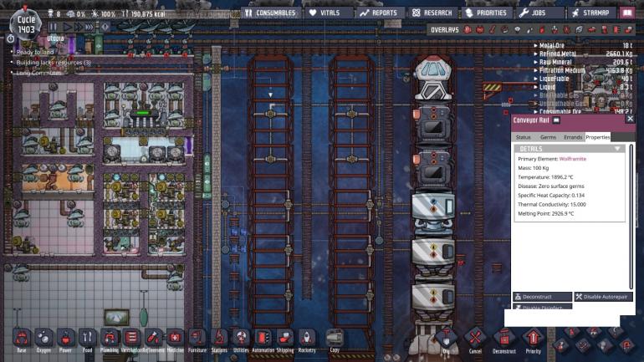
Task: Select the Deconstruct tool in bottom toolbar
Action: coord(504,340)
